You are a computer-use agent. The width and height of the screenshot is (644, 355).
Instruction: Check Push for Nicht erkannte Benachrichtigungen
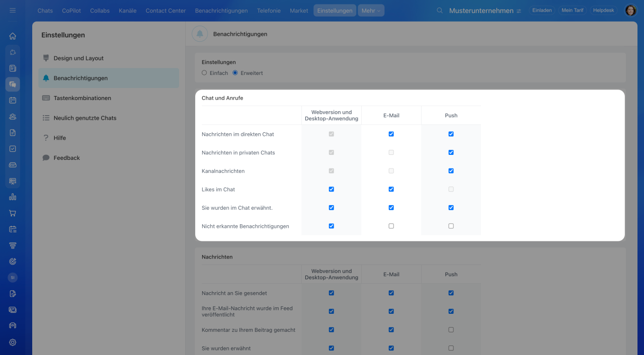pos(451,226)
